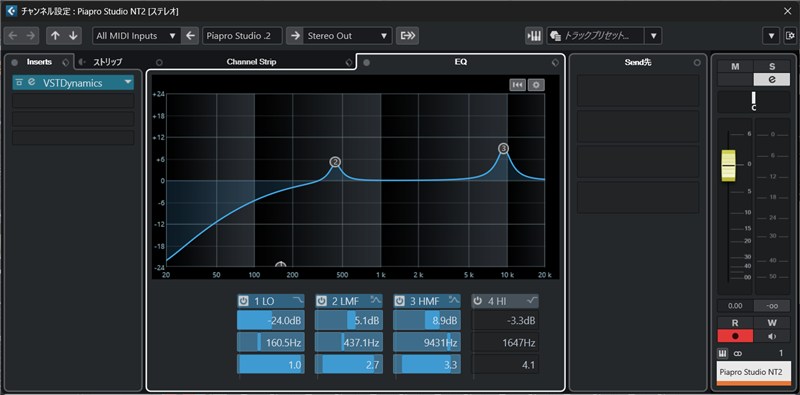Click the left-arrow button before Piapro Studio .2

click(x=190, y=36)
